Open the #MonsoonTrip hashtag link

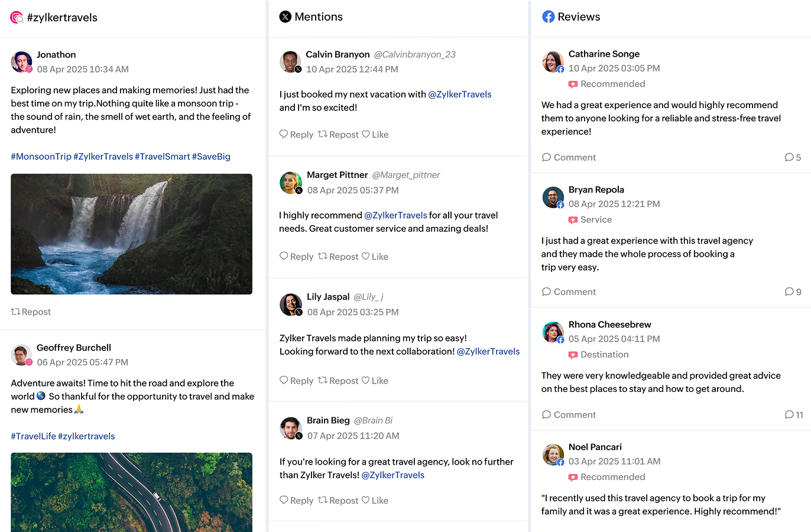41,157
